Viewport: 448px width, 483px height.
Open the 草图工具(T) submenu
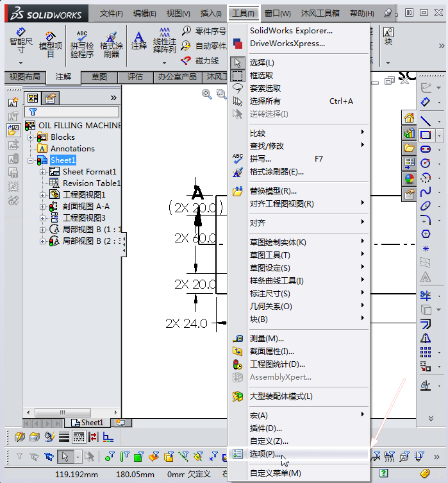(298, 255)
